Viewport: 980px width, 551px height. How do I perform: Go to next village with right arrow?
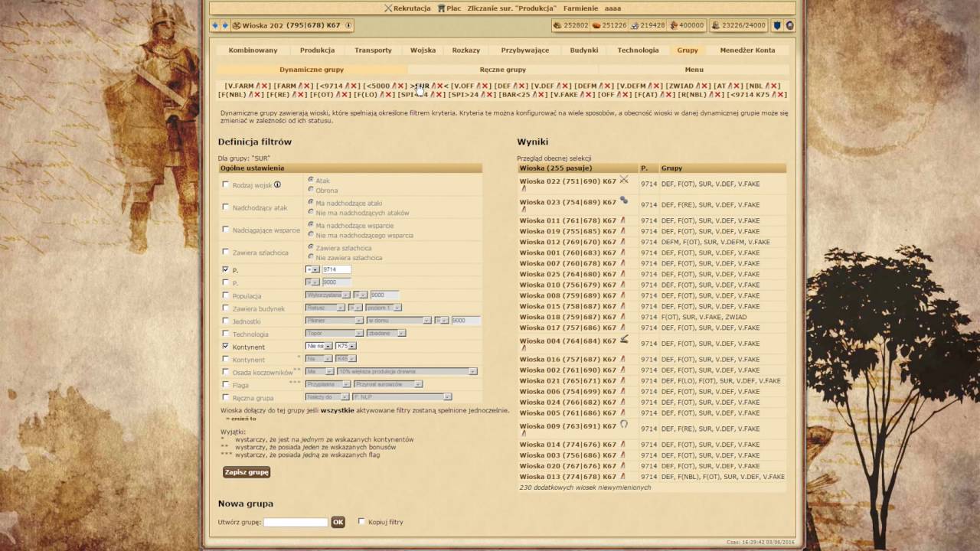tap(224, 25)
